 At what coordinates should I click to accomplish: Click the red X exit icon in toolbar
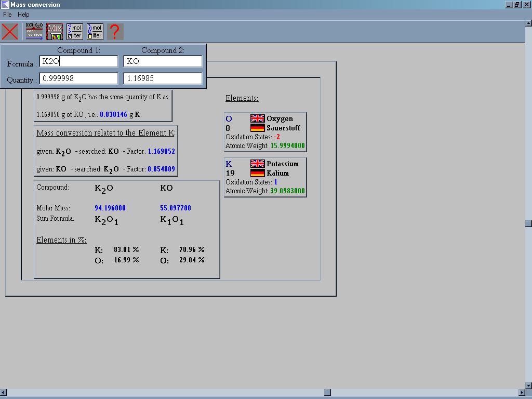[10, 32]
